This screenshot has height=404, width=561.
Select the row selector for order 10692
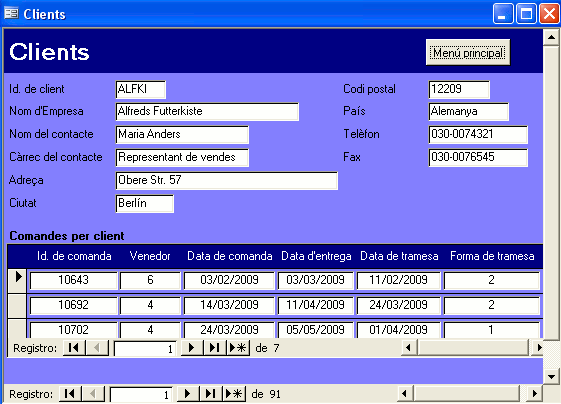click(x=17, y=305)
